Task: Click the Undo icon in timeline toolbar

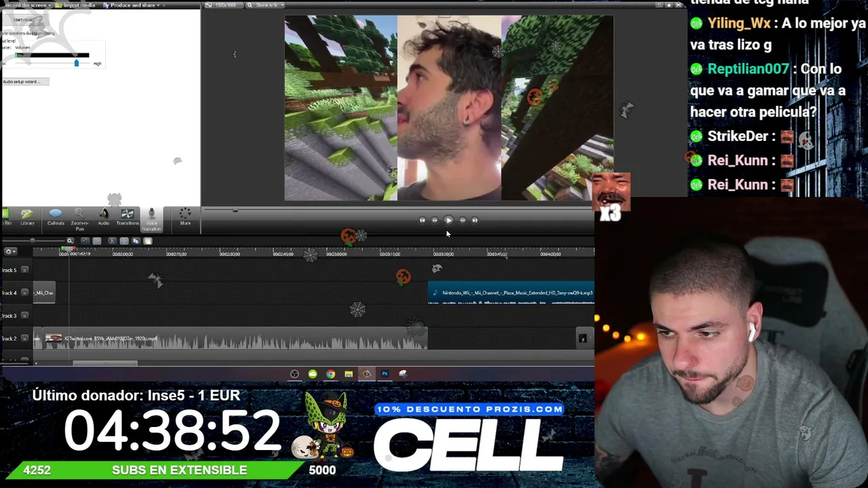Action: point(85,241)
